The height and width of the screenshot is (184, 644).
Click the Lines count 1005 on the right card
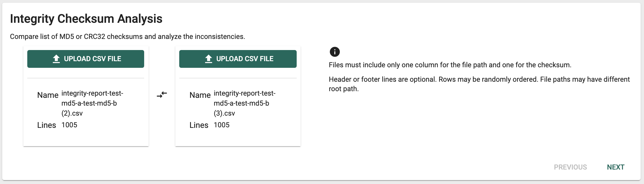[x=221, y=125]
